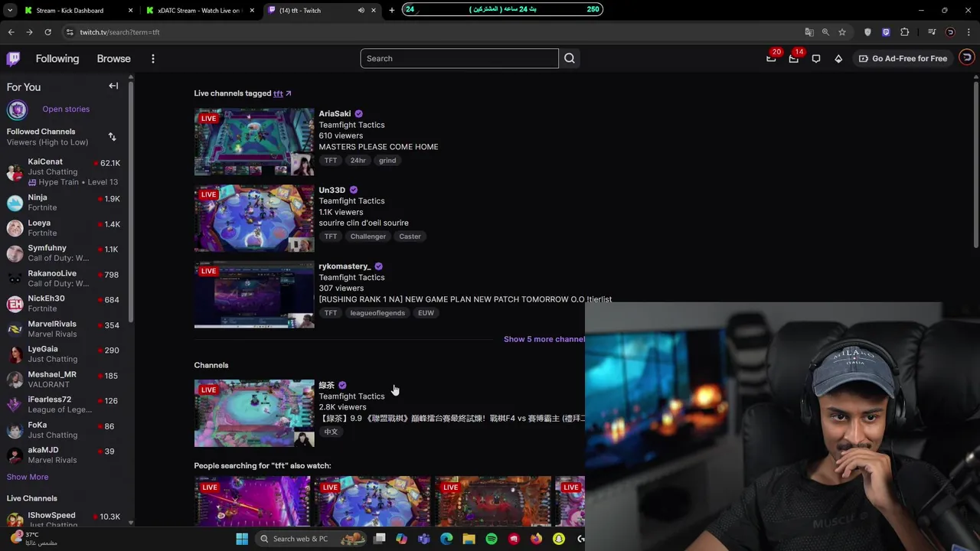
Task: Open Spotify from the taskbar
Action: pos(492,539)
